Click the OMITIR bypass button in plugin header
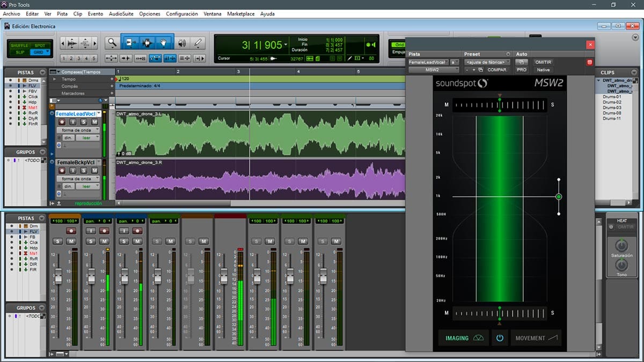The height and width of the screenshot is (362, 644). tap(543, 62)
